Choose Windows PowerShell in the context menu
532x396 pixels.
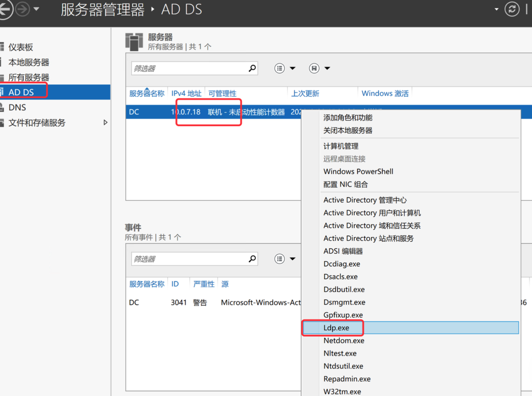click(358, 172)
